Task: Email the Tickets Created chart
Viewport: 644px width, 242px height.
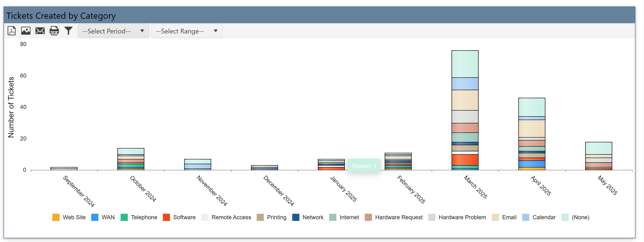Action: (40, 31)
